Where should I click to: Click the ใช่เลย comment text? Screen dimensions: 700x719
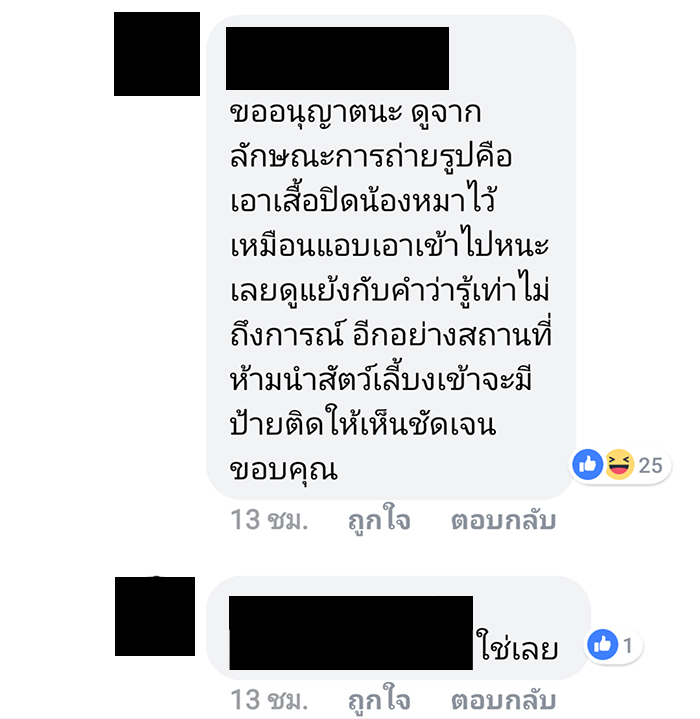click(517, 647)
